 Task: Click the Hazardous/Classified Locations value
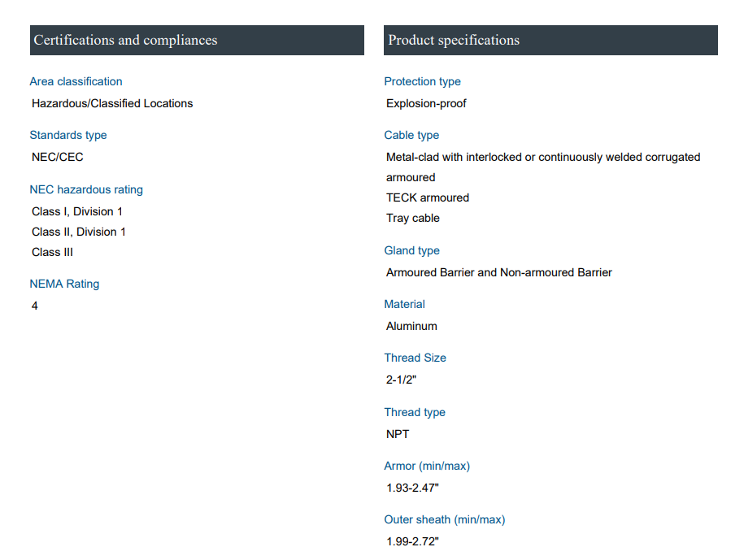(x=112, y=103)
